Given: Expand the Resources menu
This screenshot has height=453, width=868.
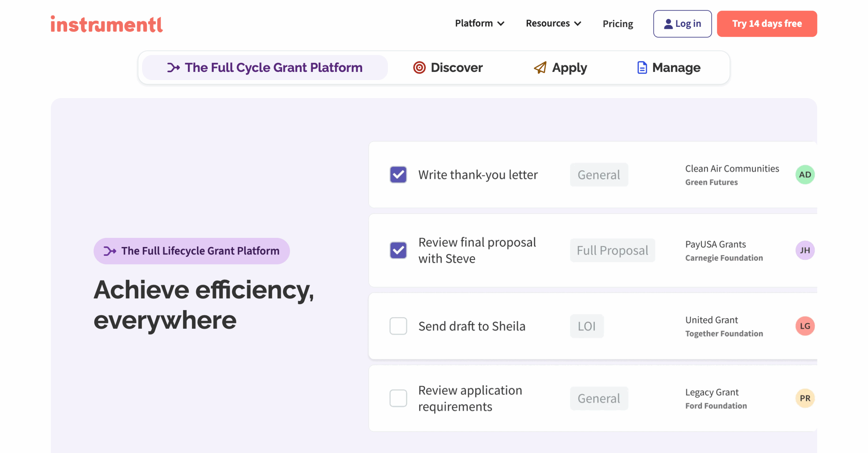Looking at the screenshot, I should (x=553, y=23).
